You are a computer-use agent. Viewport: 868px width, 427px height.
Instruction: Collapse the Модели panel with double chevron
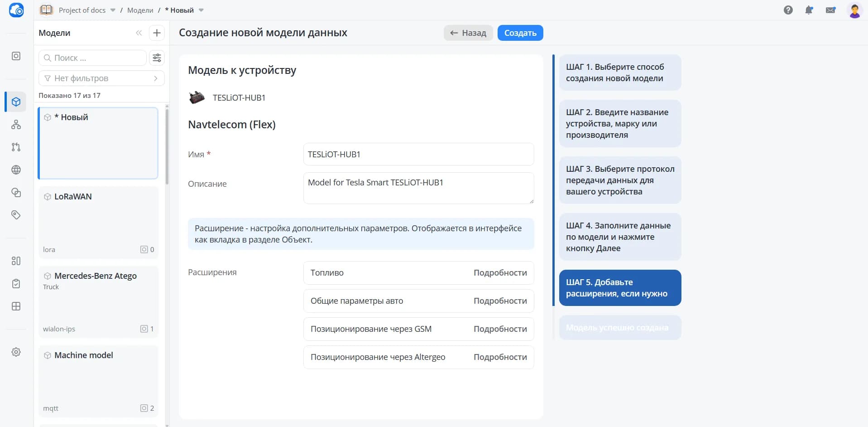coord(139,33)
